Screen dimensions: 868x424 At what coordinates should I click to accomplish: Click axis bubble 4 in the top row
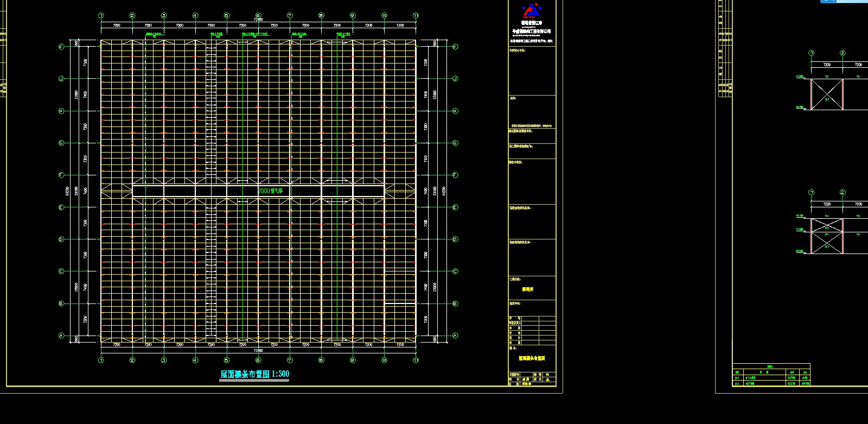pos(195,16)
